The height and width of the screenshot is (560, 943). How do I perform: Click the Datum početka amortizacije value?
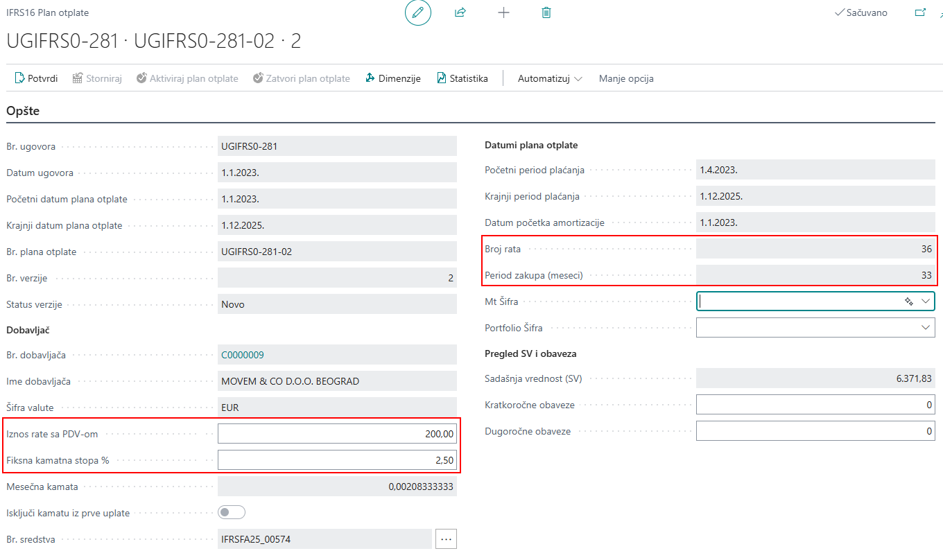pyautogui.click(x=815, y=222)
